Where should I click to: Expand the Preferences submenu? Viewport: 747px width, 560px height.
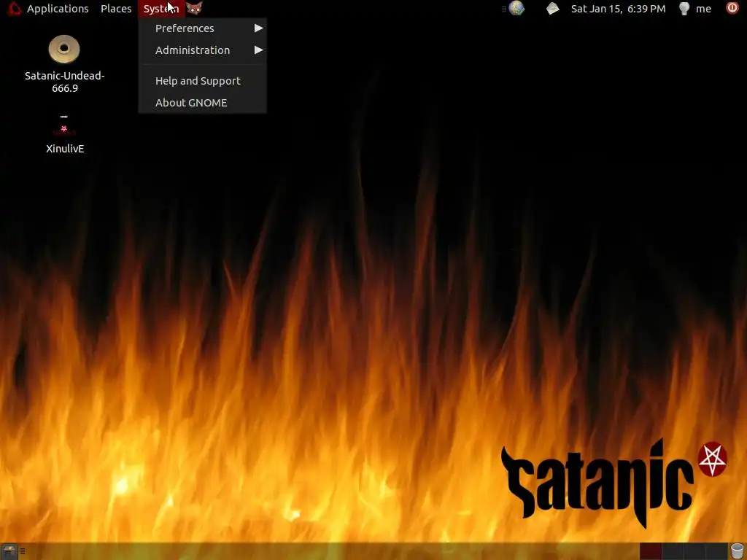click(203, 28)
